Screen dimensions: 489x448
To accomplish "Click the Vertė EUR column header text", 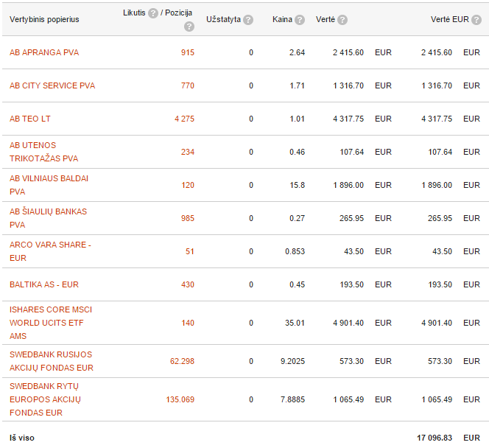I will tap(450, 19).
